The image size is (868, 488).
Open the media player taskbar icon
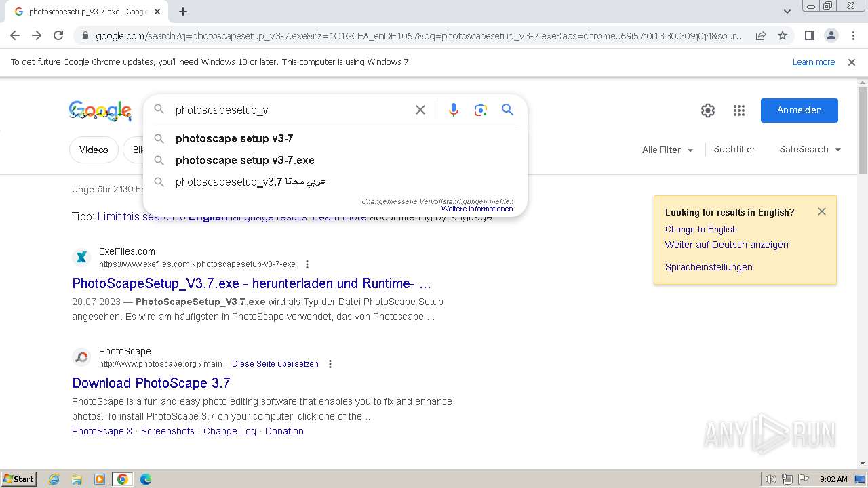[x=100, y=479]
